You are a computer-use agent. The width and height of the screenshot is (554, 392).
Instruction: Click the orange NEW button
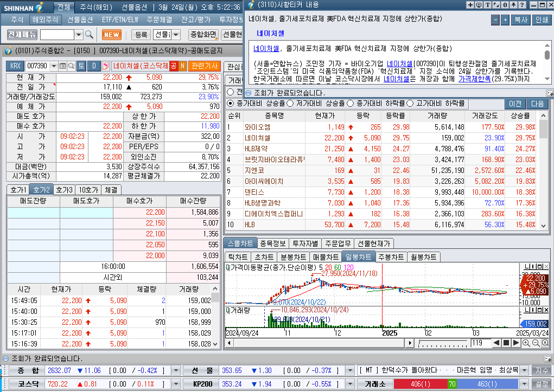[x=112, y=35]
